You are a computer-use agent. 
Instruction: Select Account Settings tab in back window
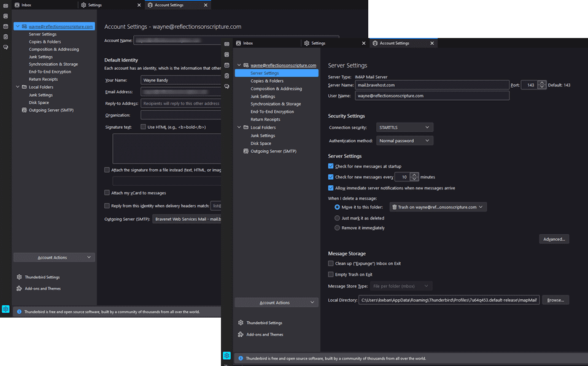(x=178, y=5)
